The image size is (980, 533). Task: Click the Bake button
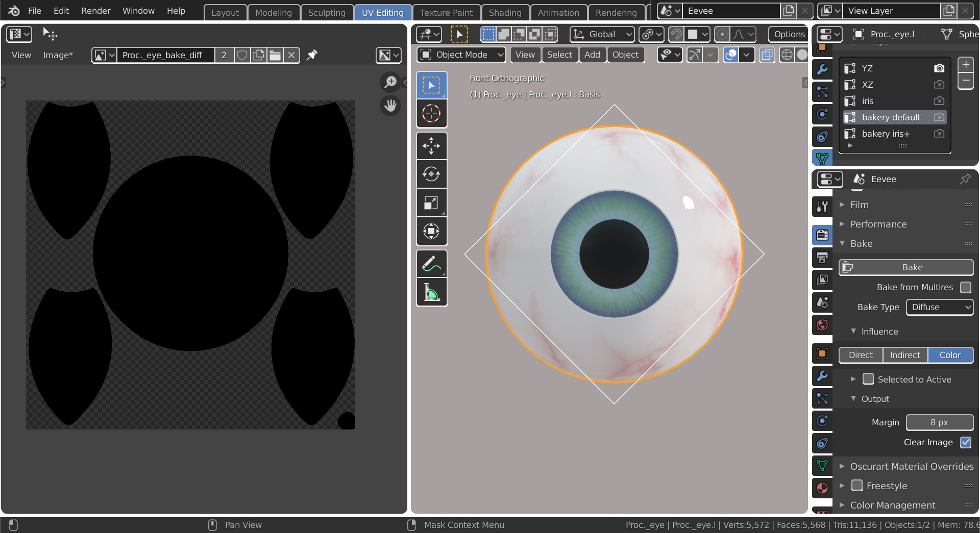[906, 267]
